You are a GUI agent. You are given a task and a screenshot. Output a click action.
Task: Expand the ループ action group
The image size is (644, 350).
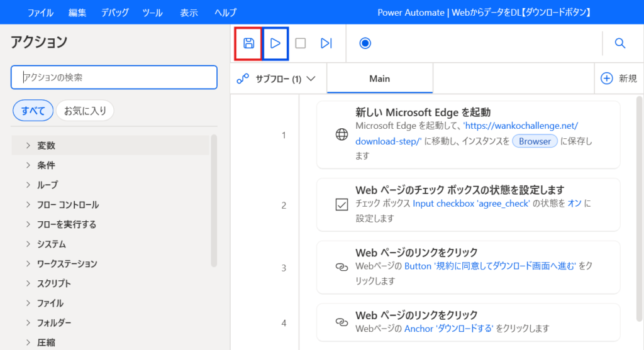110,185
